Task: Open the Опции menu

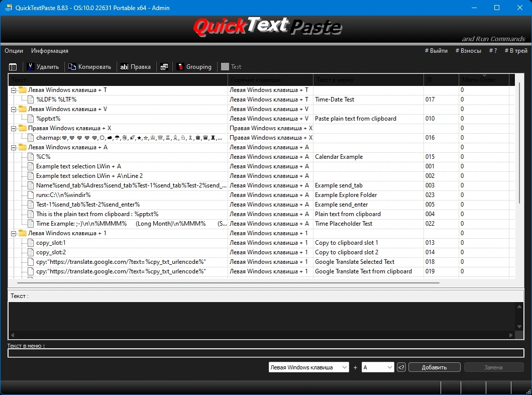Action: pyautogui.click(x=14, y=51)
